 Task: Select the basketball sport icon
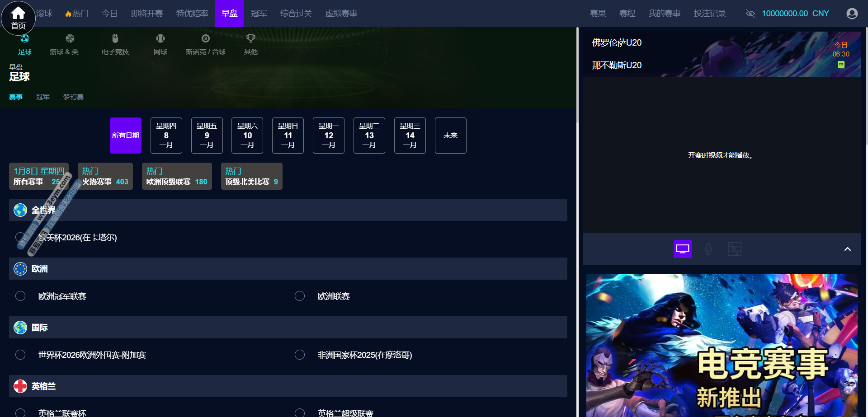click(x=70, y=39)
